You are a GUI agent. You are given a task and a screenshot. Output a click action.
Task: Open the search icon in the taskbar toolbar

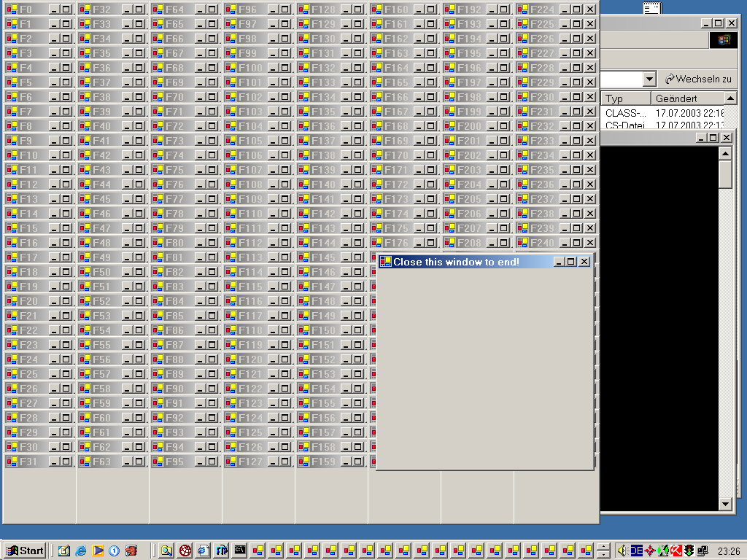click(x=166, y=551)
